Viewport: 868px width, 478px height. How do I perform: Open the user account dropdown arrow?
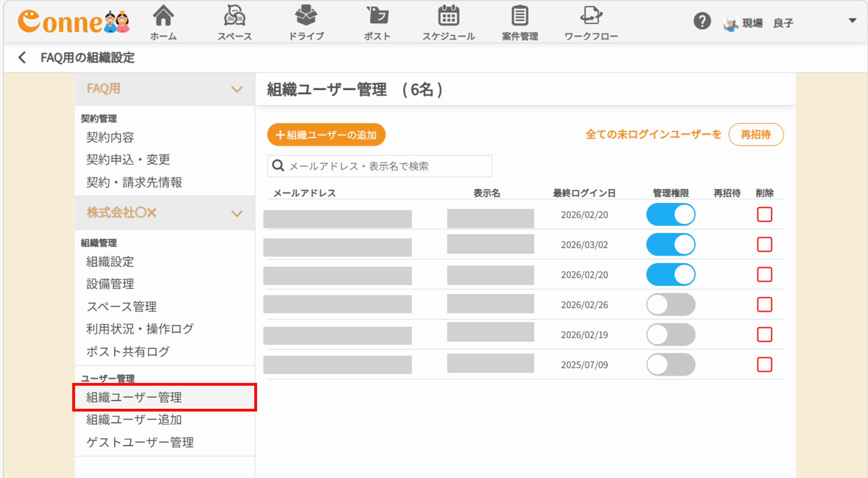pyautogui.click(x=852, y=21)
